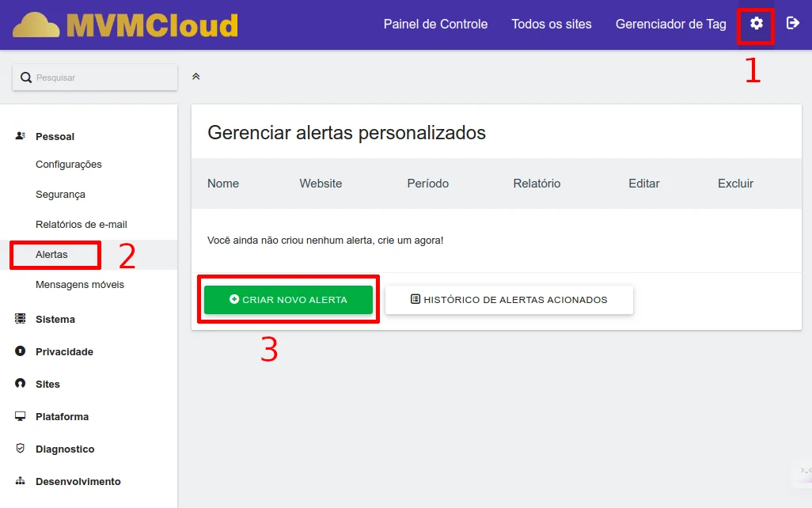Click the Plataforma monitor icon
This screenshot has width=812, height=508.
(x=21, y=416)
